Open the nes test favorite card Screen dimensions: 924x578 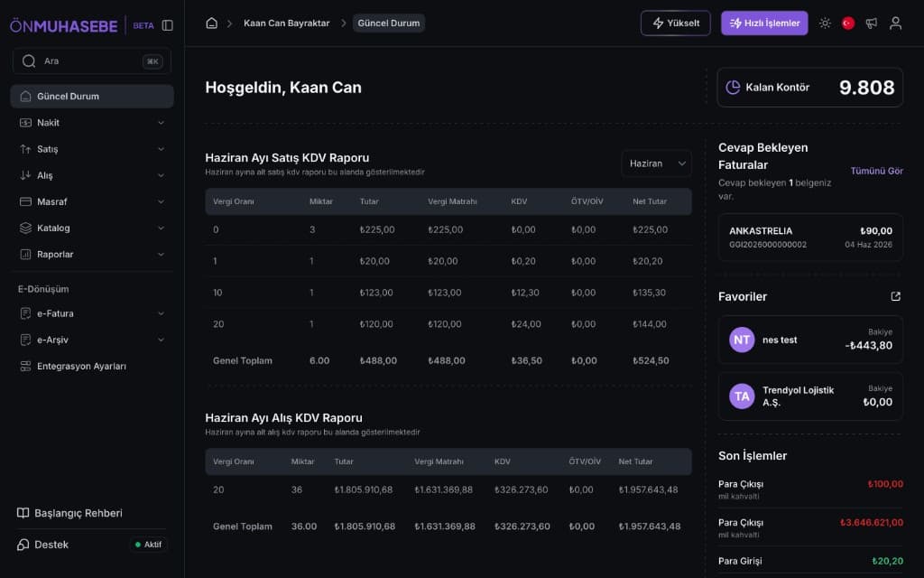[x=810, y=340]
